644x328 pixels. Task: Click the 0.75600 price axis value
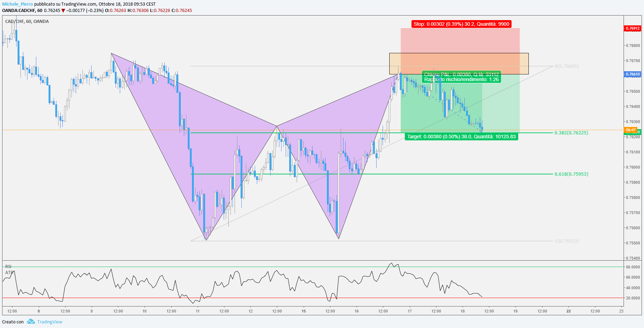[633, 228]
